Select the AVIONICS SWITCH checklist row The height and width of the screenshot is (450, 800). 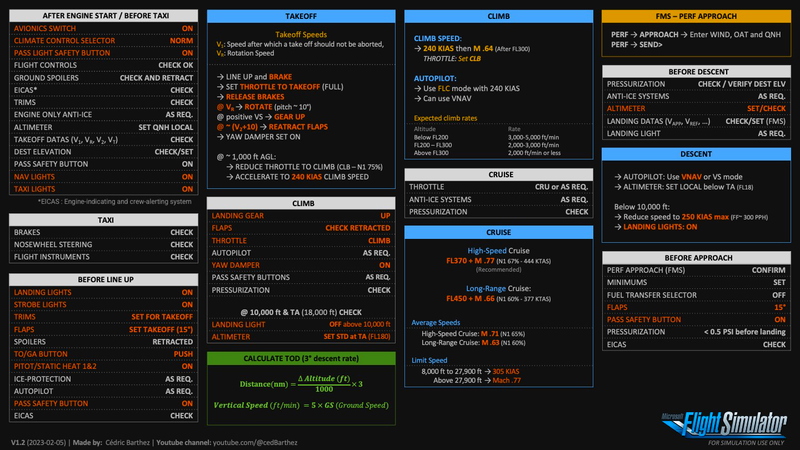pos(102,29)
